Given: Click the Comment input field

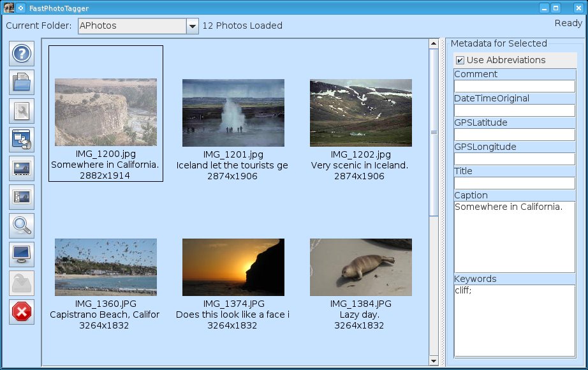Looking at the screenshot, I should tap(514, 86).
